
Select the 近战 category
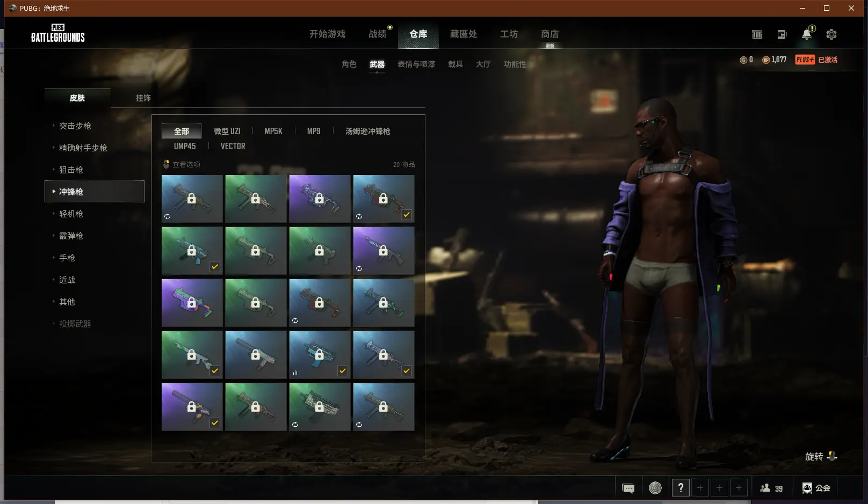point(67,280)
